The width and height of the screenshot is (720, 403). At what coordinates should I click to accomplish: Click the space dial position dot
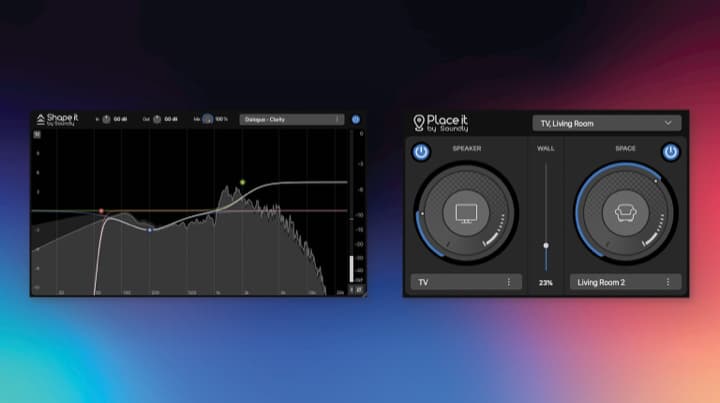coord(655,181)
